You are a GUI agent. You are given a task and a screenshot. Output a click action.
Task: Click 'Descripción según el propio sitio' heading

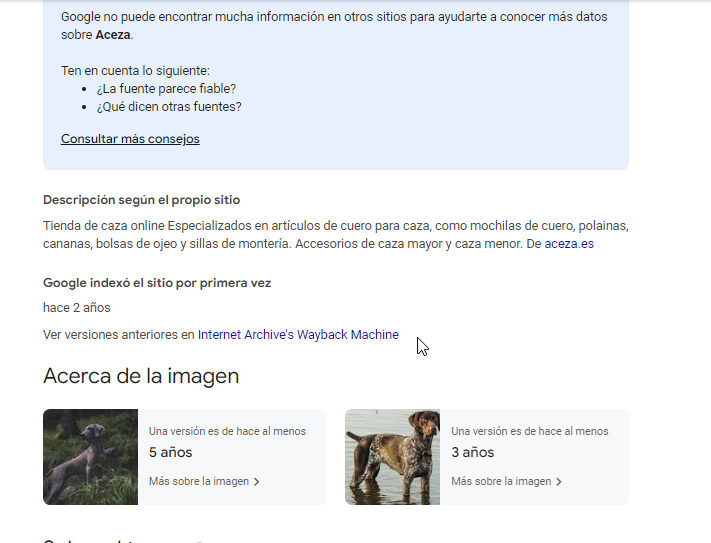pyautogui.click(x=141, y=200)
